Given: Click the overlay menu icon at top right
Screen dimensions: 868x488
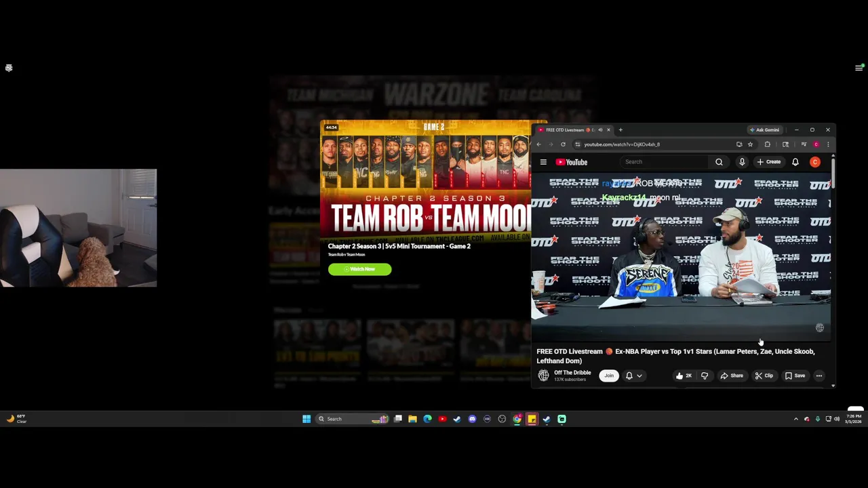Looking at the screenshot, I should tap(859, 68).
